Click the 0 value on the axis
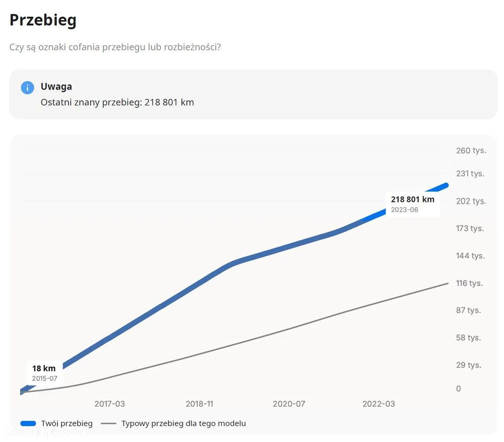504x442 pixels. coord(458,389)
